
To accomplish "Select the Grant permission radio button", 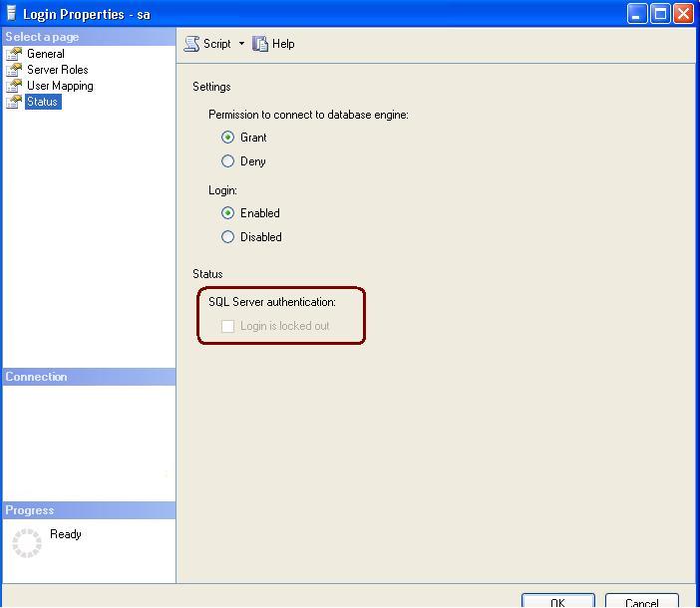I will [227, 138].
